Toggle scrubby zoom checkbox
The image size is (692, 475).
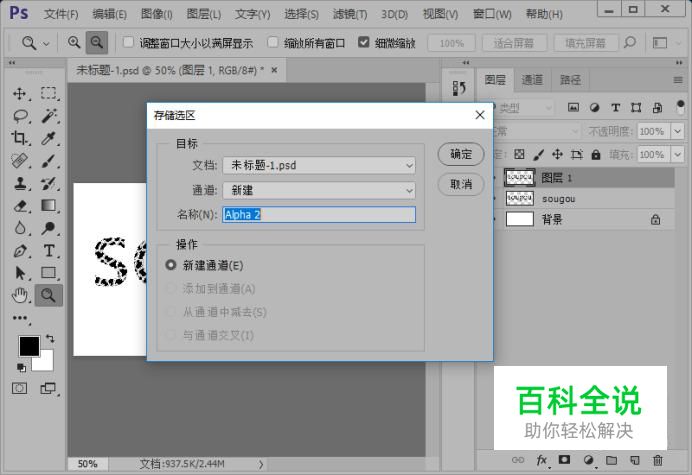pyautogui.click(x=364, y=42)
